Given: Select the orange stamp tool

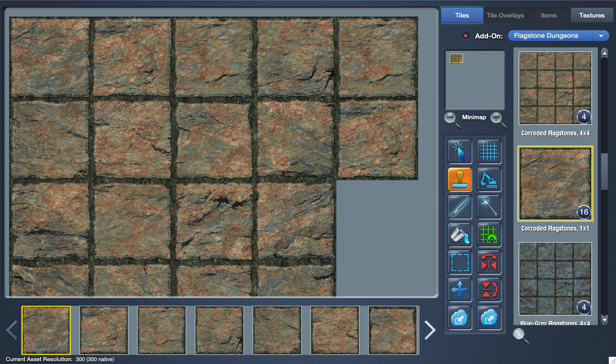Looking at the screenshot, I should point(460,180).
